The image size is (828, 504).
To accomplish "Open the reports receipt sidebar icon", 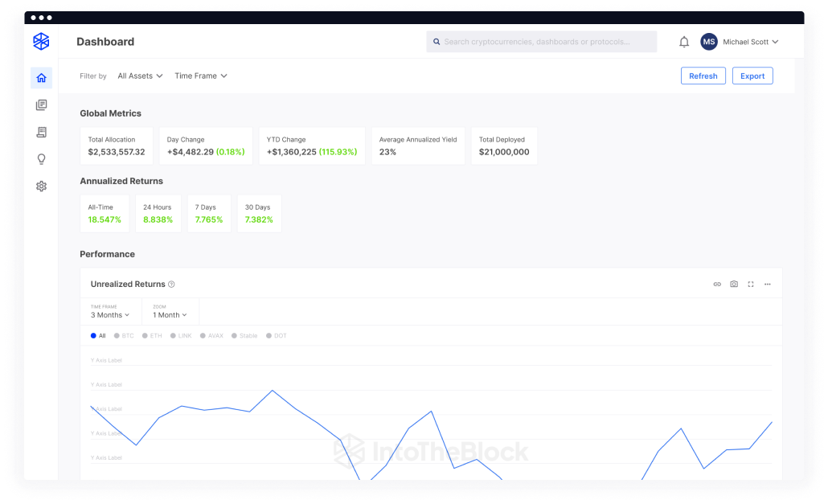I will [x=41, y=132].
